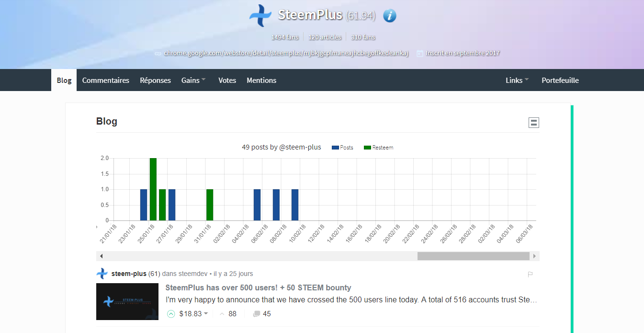
Task: Upvote the 500 users post
Action: [171, 314]
